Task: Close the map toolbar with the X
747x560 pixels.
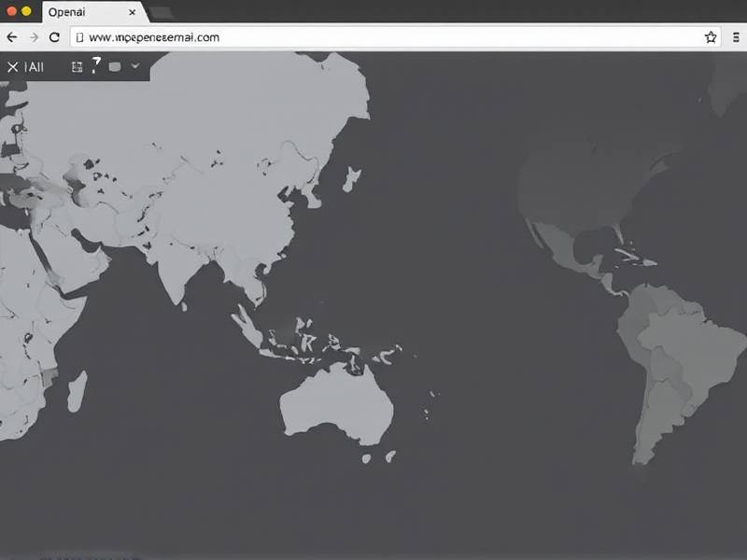Action: pos(12,67)
